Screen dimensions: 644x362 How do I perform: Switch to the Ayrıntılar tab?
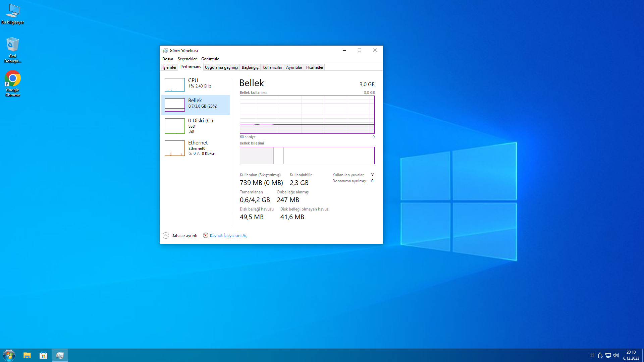pyautogui.click(x=294, y=67)
